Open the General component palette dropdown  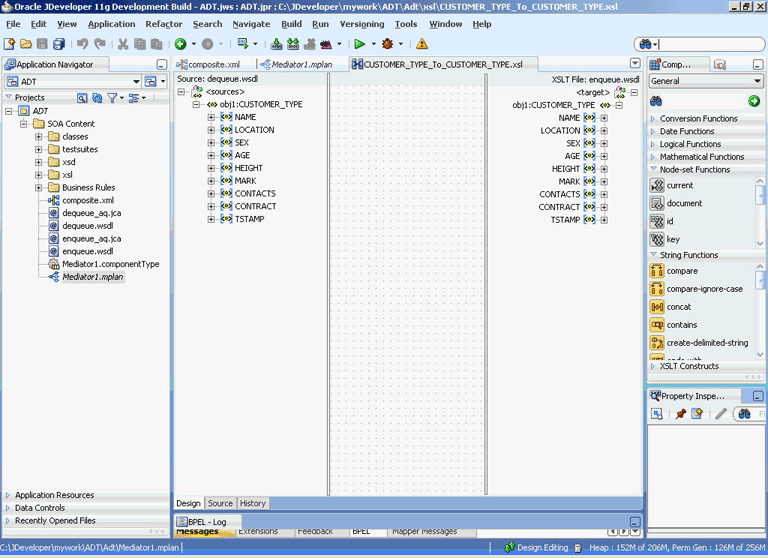click(757, 81)
